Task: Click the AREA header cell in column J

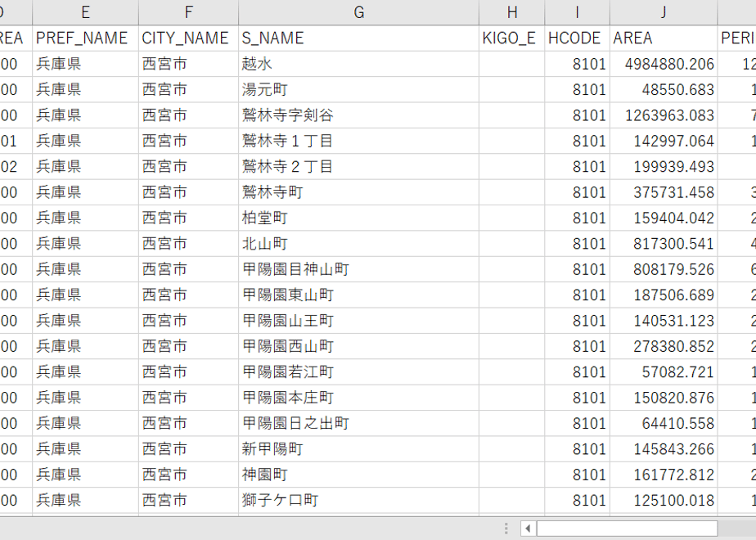Action: tap(664, 38)
